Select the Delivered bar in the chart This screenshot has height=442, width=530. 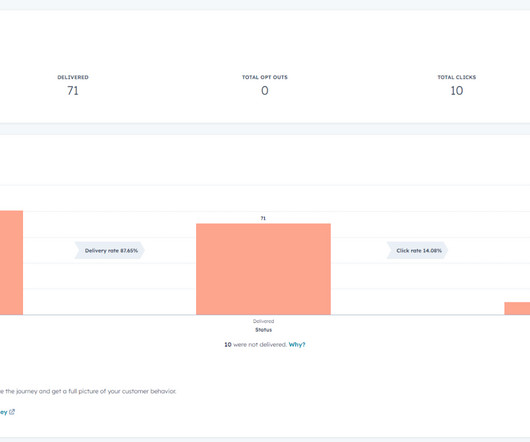click(263, 269)
